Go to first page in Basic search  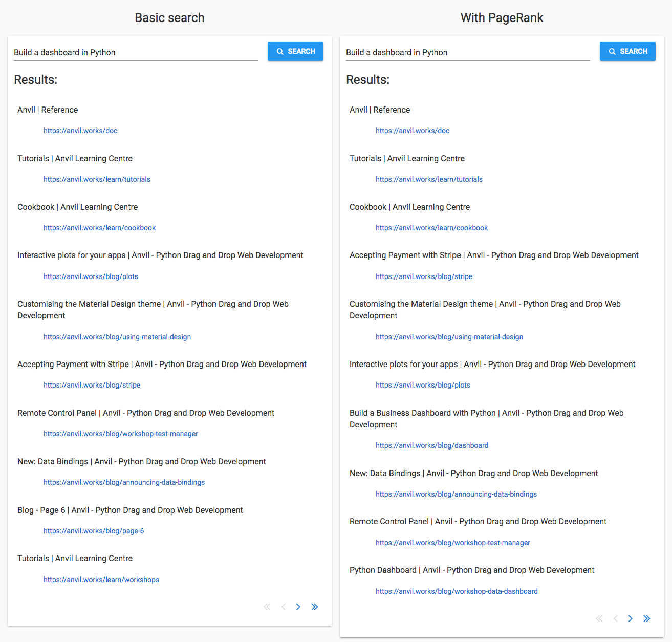pyautogui.click(x=267, y=607)
